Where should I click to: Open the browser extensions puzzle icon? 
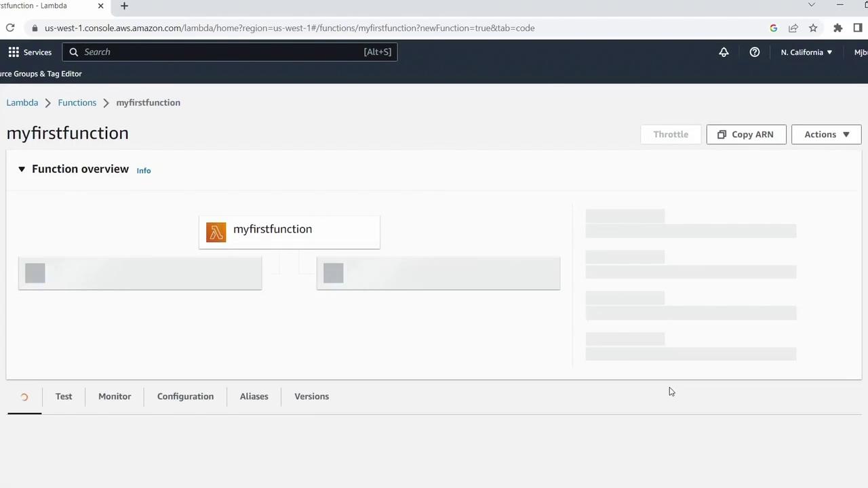coord(837,28)
